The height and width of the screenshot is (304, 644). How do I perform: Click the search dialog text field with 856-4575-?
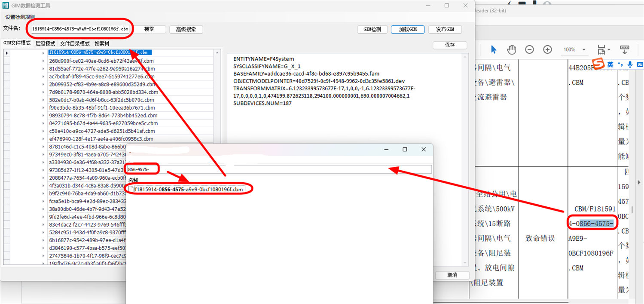[x=279, y=169]
